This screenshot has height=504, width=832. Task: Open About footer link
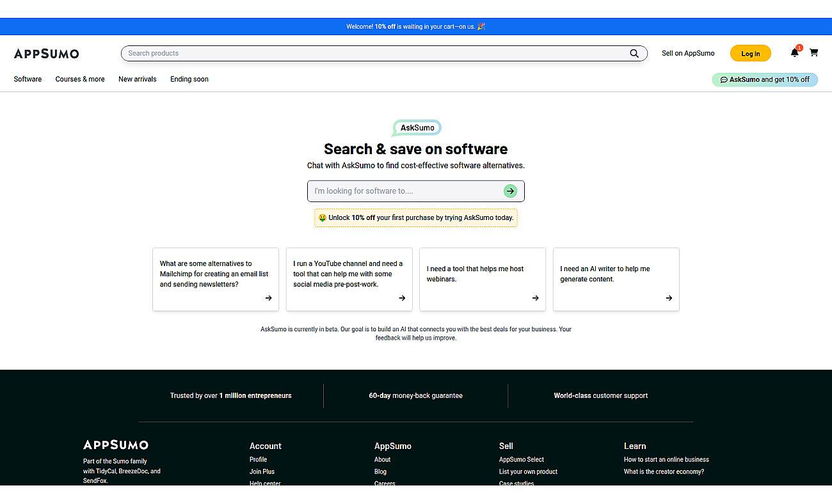point(383,460)
